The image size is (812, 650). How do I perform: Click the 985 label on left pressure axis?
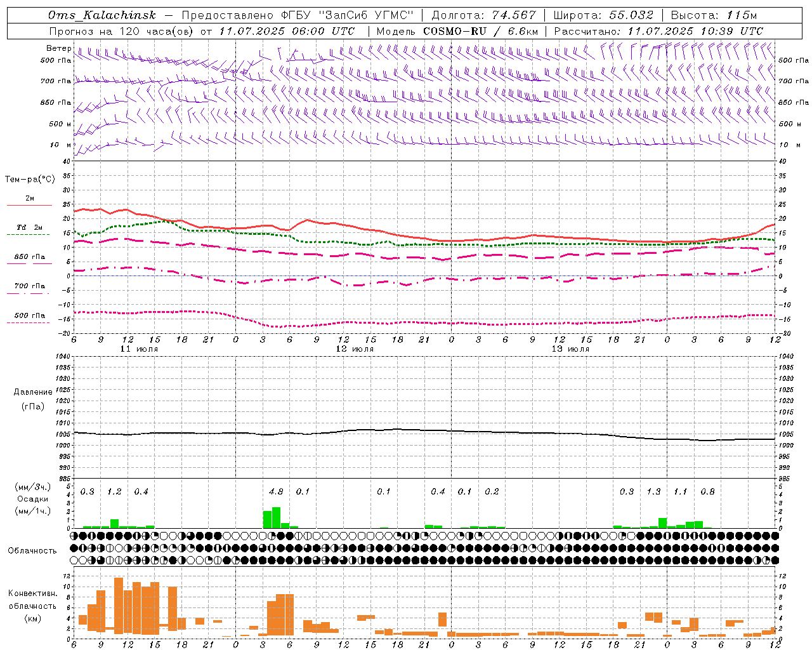[65, 479]
